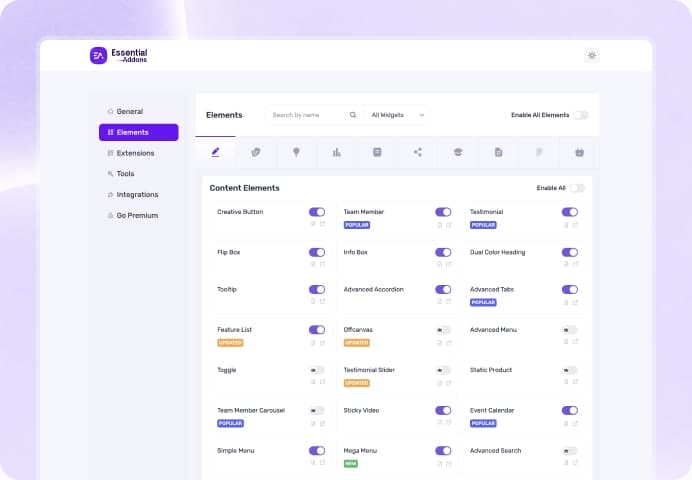The image size is (692, 480).
Task: Disable the Creative Button toggle
Action: [x=317, y=212]
